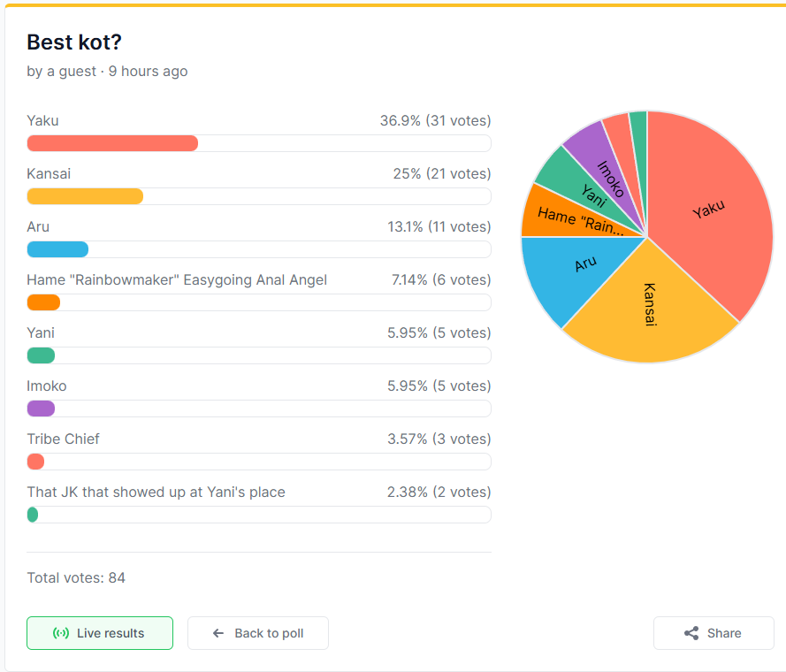Click the blue Aru progress bar
The image size is (786, 672).
click(57, 249)
